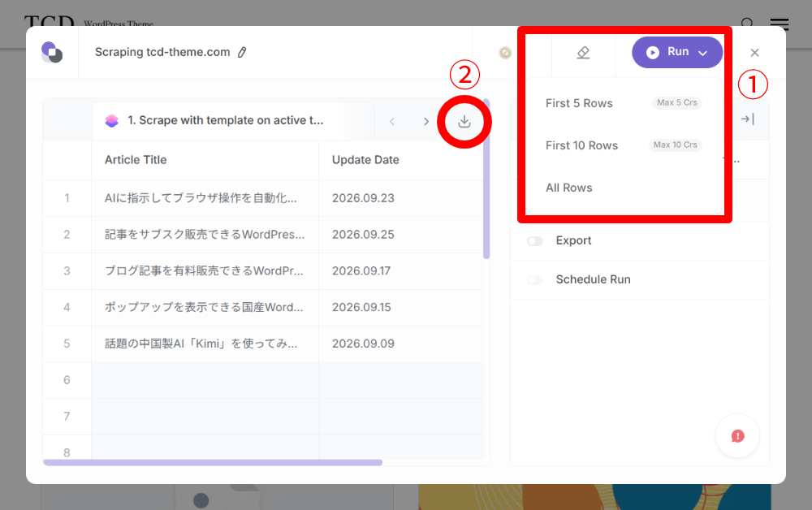Click the eraser clear icon
Viewport: 812px width, 510px height.
[583, 52]
